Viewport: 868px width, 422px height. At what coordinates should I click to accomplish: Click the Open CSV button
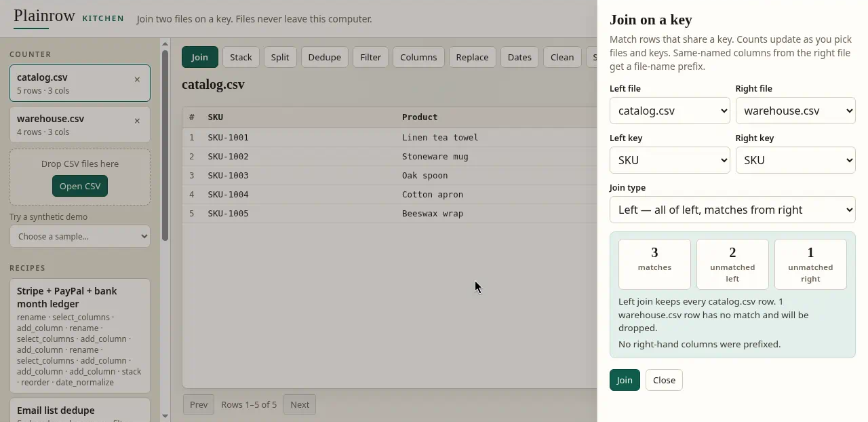(80, 186)
